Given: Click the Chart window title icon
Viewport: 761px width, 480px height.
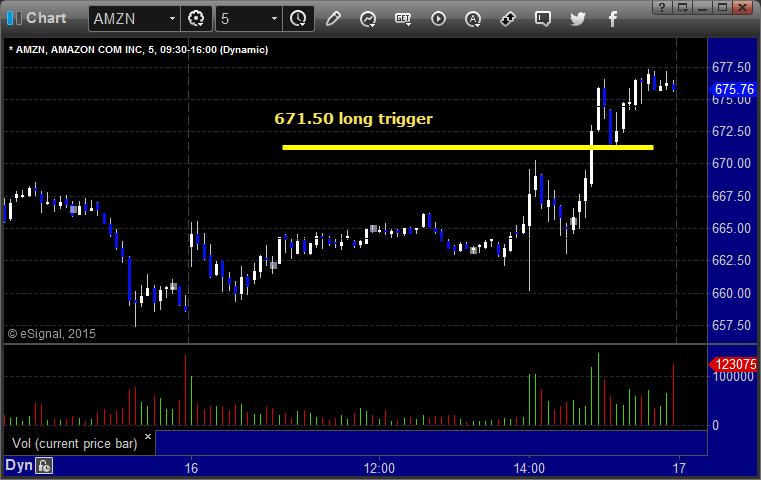Looking at the screenshot, I should point(14,18).
